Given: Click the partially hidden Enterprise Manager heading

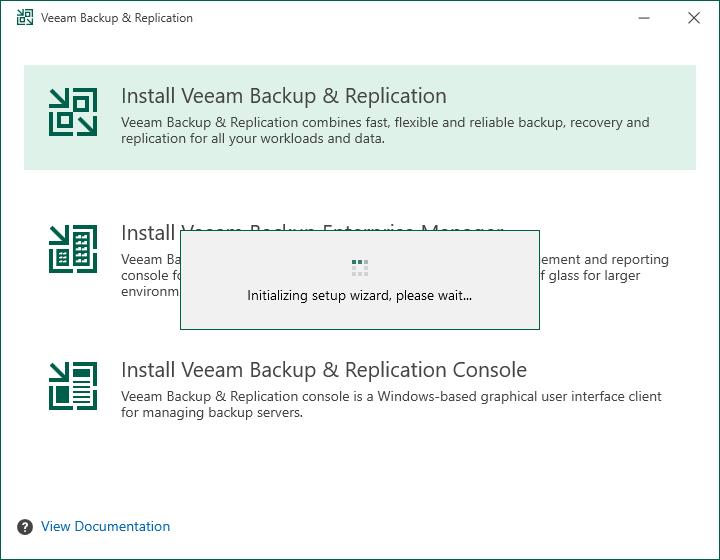Looking at the screenshot, I should [149, 233].
